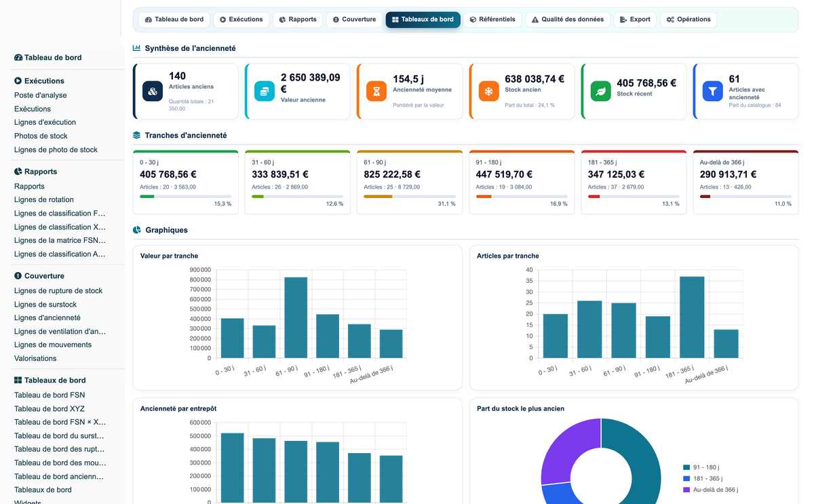The width and height of the screenshot is (814, 504).
Task: Open Lignes de mouvements in sidebar
Action: (x=53, y=345)
